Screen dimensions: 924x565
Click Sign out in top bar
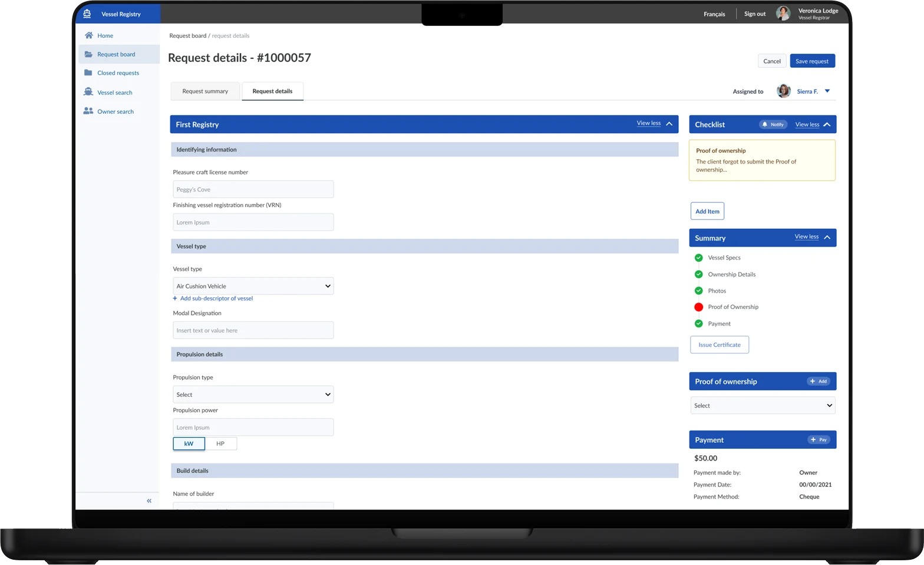(x=755, y=14)
